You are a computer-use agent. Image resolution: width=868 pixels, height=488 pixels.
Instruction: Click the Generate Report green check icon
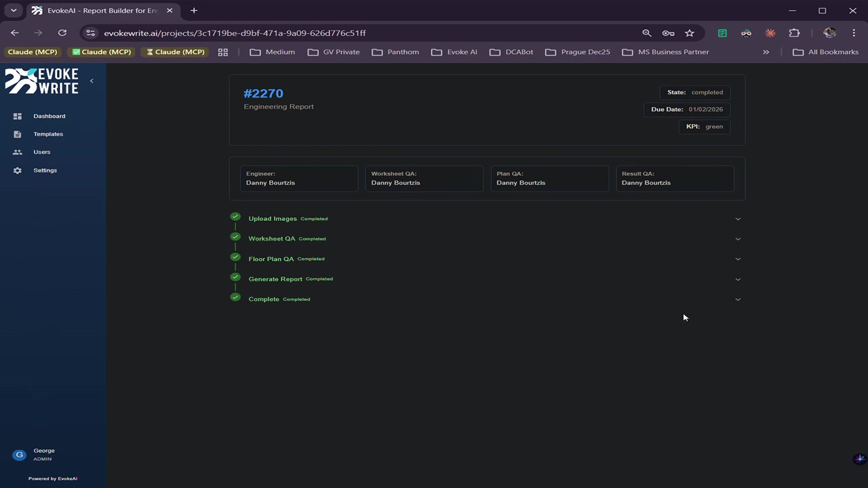pyautogui.click(x=235, y=277)
